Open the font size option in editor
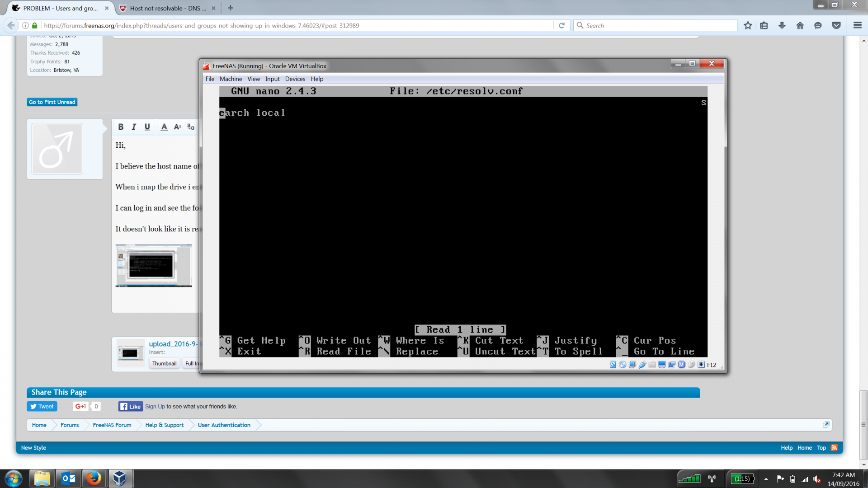Screen dimensions: 868x488 (177, 127)
